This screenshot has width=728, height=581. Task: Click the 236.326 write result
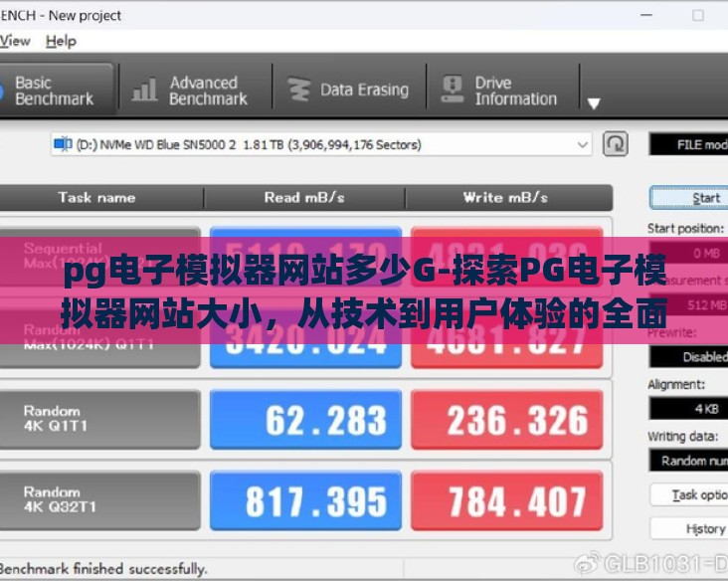pyautogui.click(x=507, y=420)
